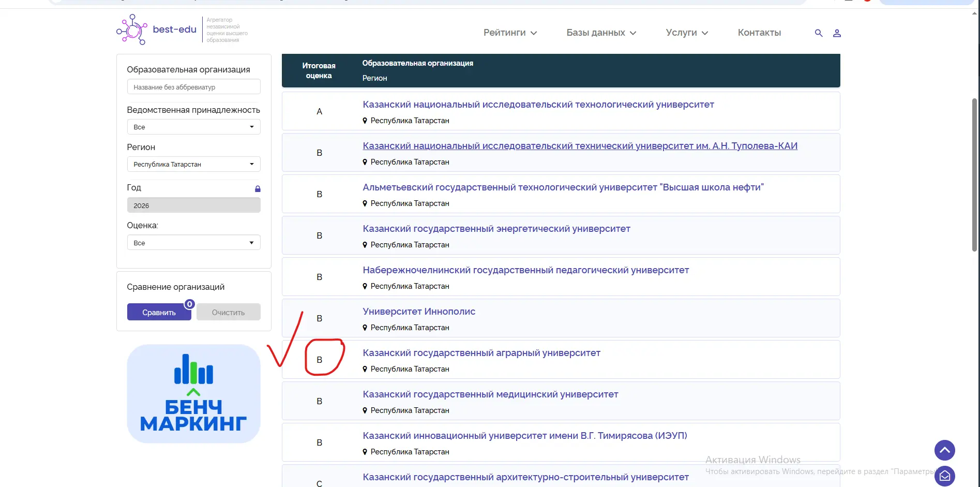Click the best-edu logo
980x487 pixels.
[157, 30]
